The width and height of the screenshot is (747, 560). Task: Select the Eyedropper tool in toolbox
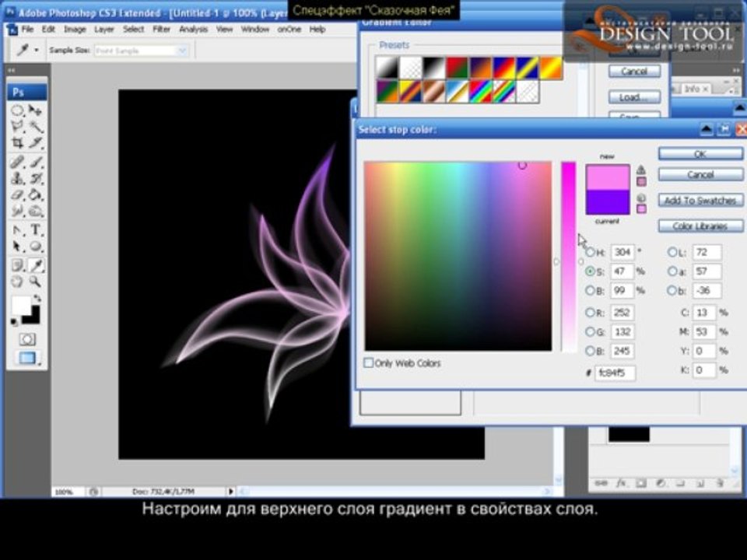click(36, 265)
